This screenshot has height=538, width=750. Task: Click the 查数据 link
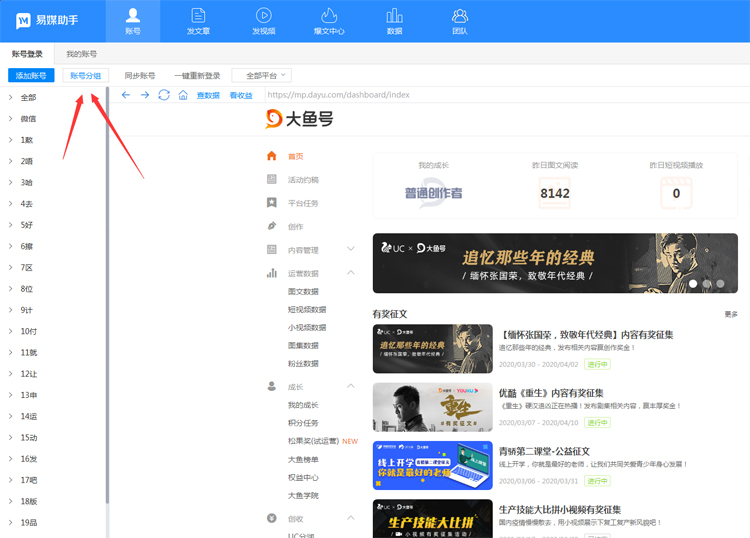pyautogui.click(x=209, y=95)
